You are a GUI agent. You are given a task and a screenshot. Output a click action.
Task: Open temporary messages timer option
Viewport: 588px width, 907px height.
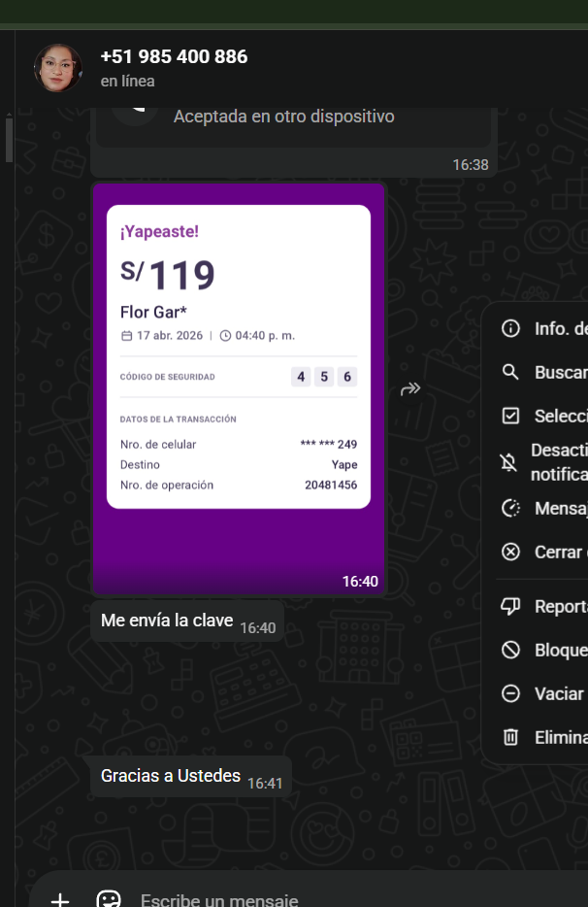click(510, 508)
